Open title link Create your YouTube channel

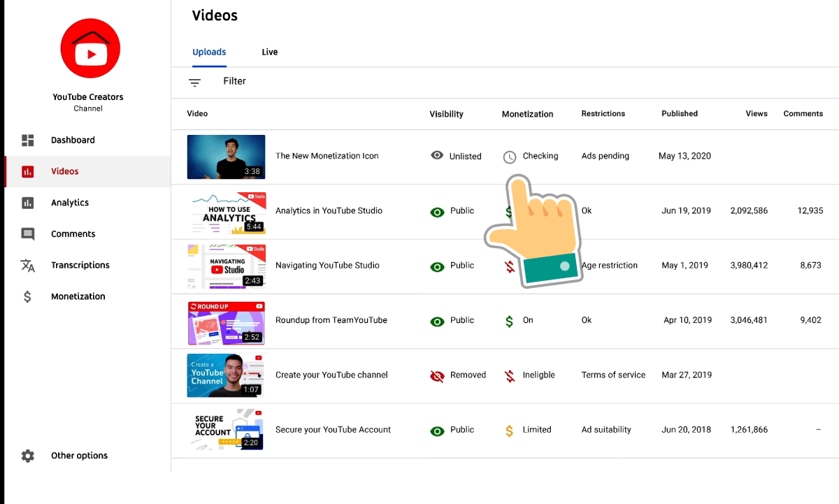click(x=331, y=375)
